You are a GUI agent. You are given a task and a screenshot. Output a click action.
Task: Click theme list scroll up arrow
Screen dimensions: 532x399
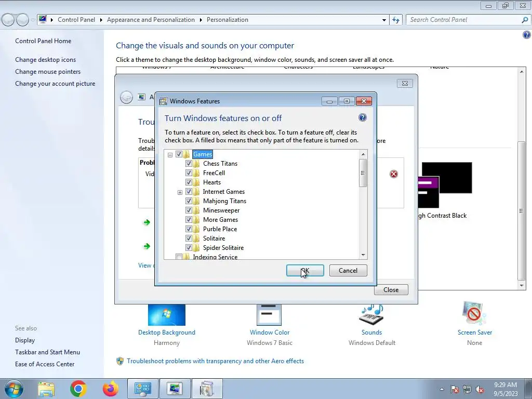tap(522, 72)
